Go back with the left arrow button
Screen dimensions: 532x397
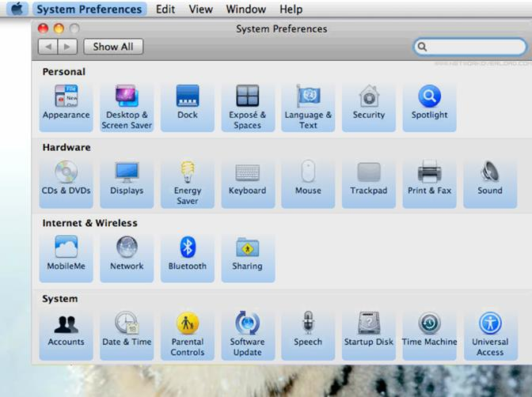pos(48,47)
